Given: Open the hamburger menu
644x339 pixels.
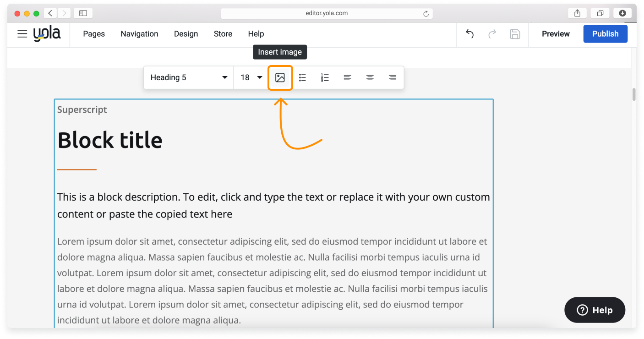Looking at the screenshot, I should tap(22, 34).
